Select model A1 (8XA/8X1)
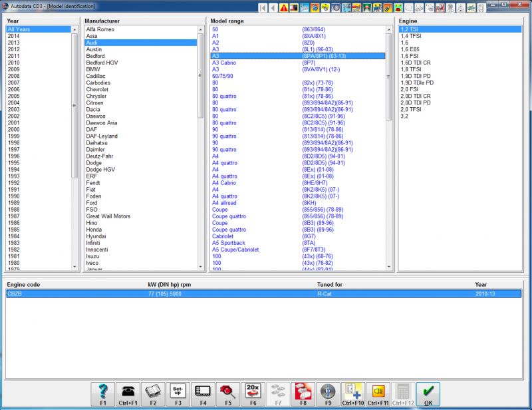 [298, 36]
